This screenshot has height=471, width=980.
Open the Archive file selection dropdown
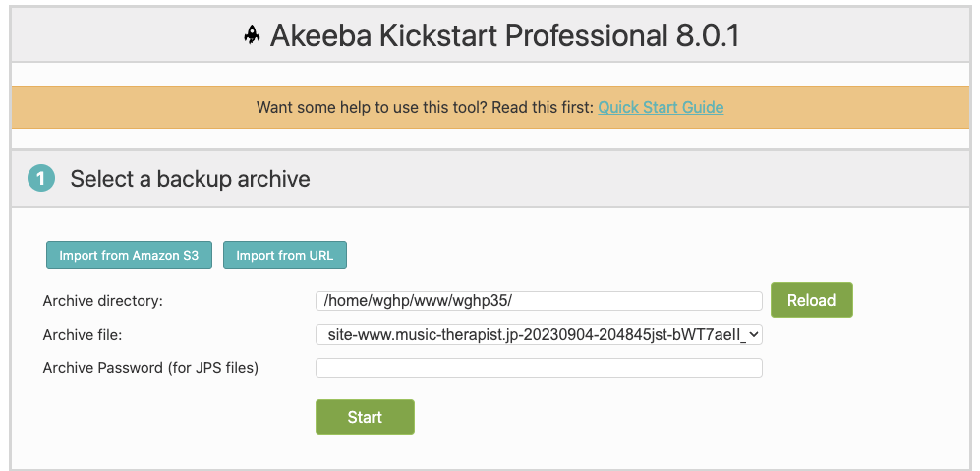(539, 335)
